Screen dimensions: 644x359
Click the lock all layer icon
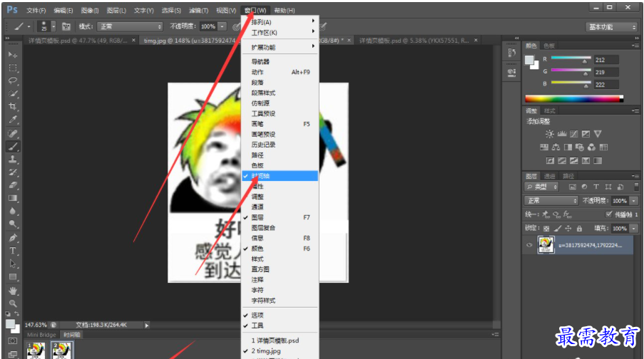point(579,229)
